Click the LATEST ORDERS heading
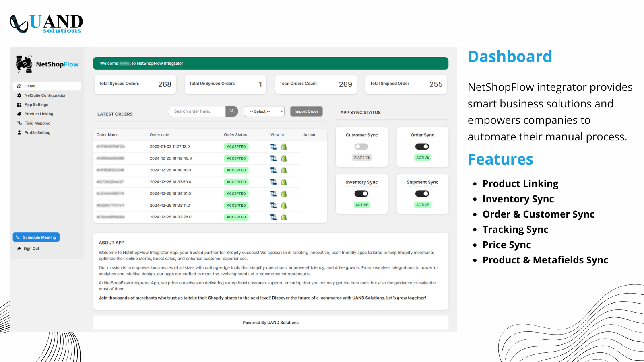Image resolution: width=644 pixels, height=362 pixels. click(115, 114)
